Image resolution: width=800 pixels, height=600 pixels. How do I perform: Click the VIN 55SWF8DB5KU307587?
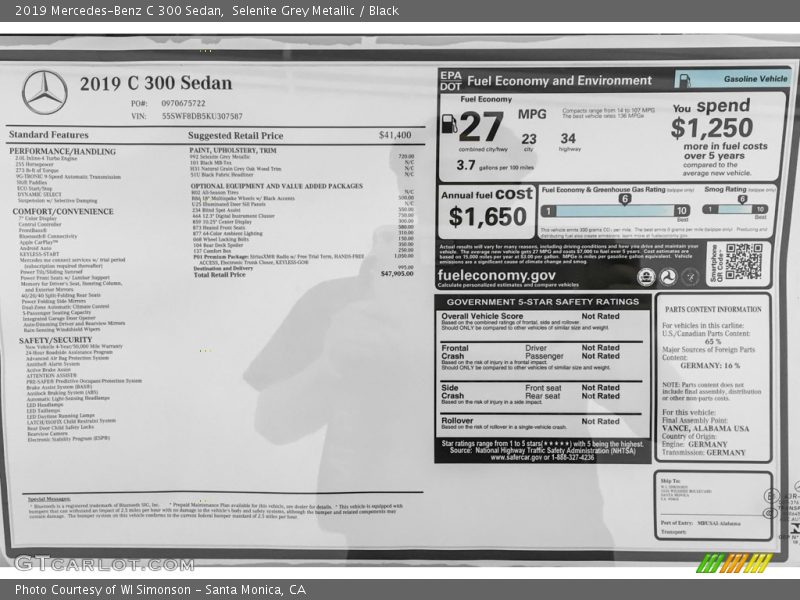(x=202, y=116)
